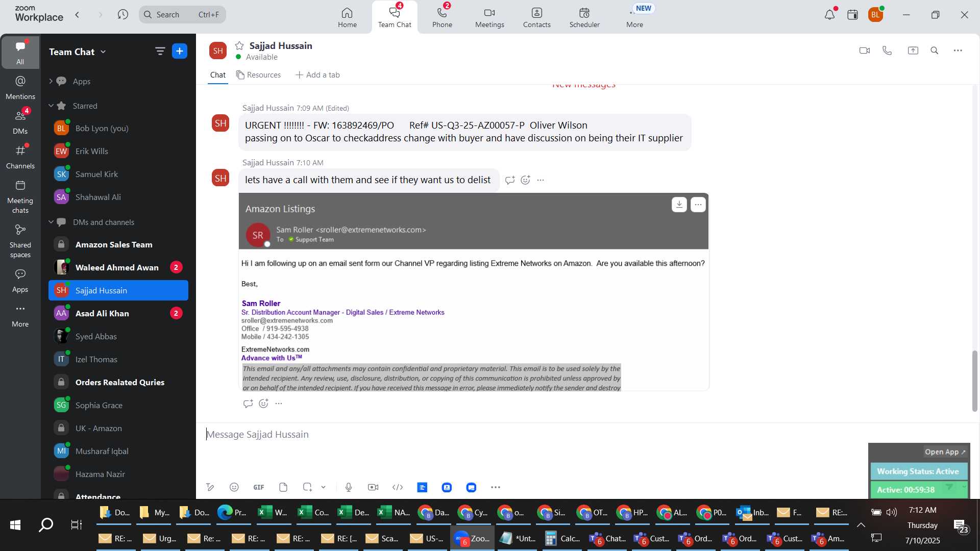
Task: Collapse the DMs and channels section
Action: 51,222
